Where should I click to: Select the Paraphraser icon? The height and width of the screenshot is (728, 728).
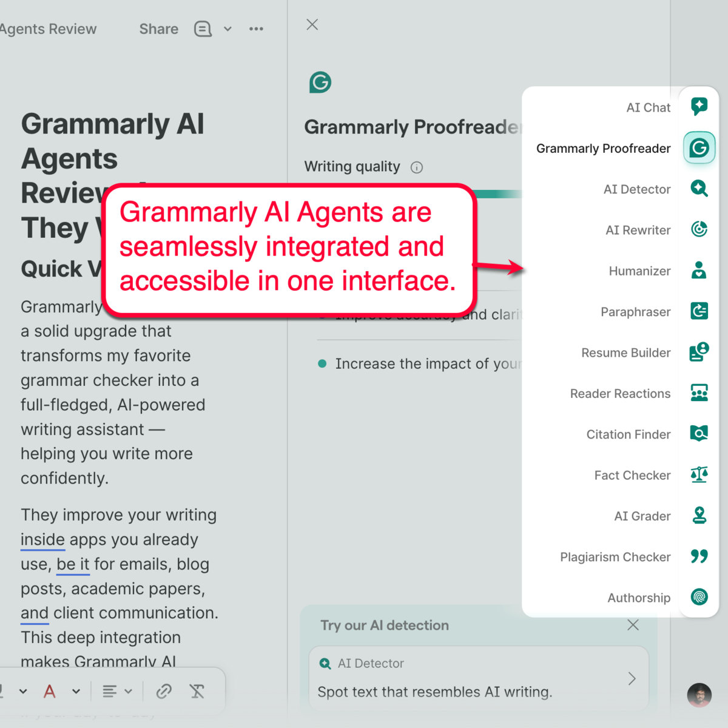tap(699, 311)
